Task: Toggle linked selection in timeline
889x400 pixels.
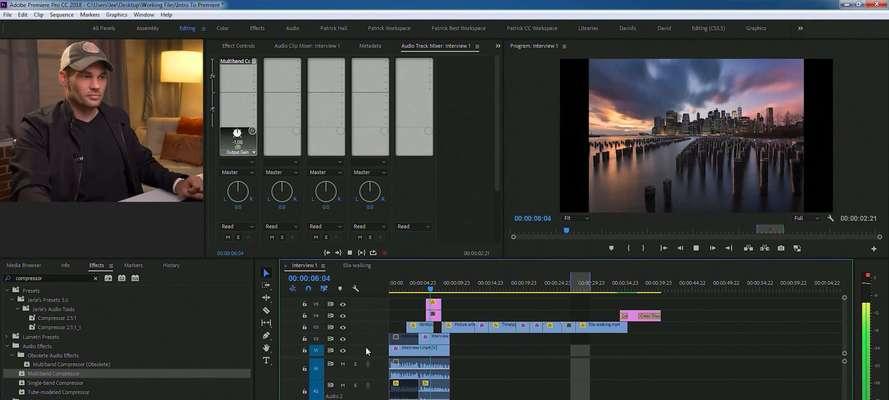Action: 324,288
